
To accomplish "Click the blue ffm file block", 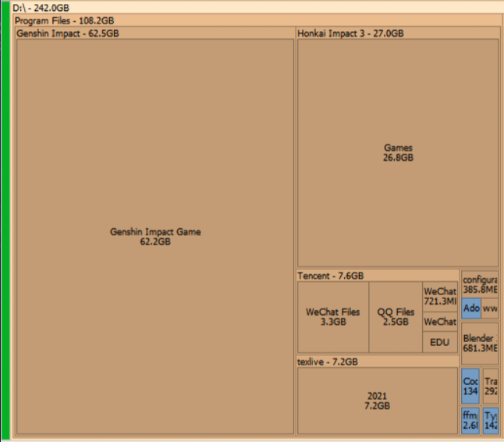I will coord(470,420).
